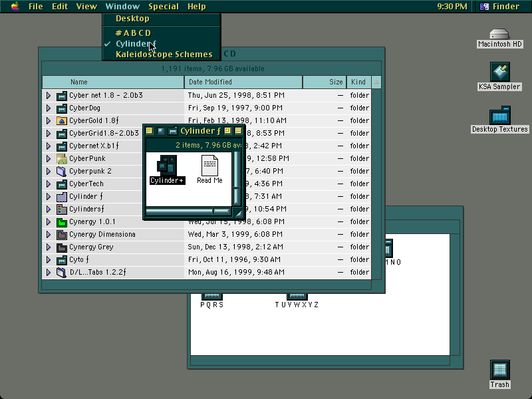This screenshot has height=399, width=532.
Task: Expand the Cynergy 1.0.1 disclosure triangle
Action: click(48, 222)
